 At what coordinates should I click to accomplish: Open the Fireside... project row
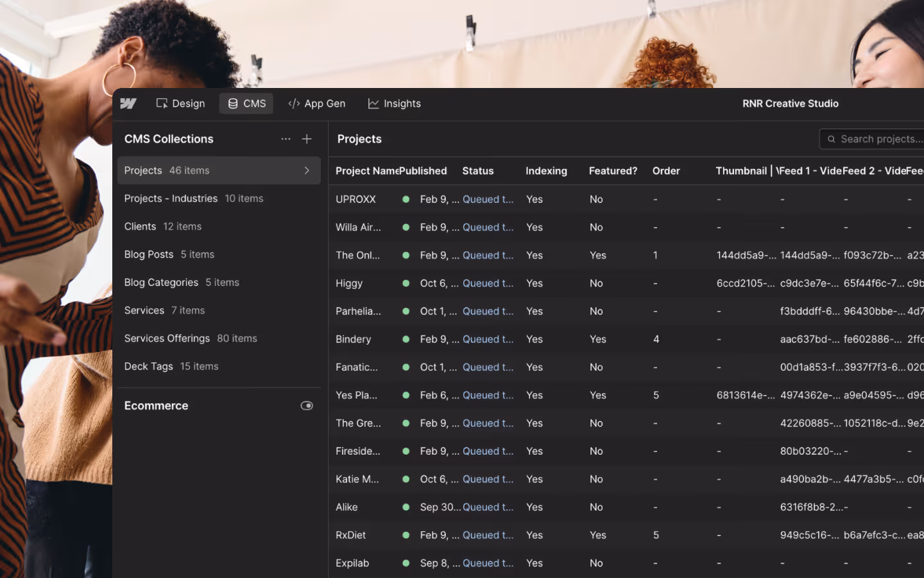point(626,451)
